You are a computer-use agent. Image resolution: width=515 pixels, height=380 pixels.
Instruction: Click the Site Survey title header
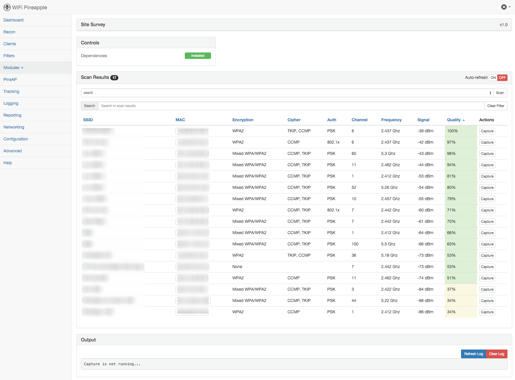[x=93, y=25]
